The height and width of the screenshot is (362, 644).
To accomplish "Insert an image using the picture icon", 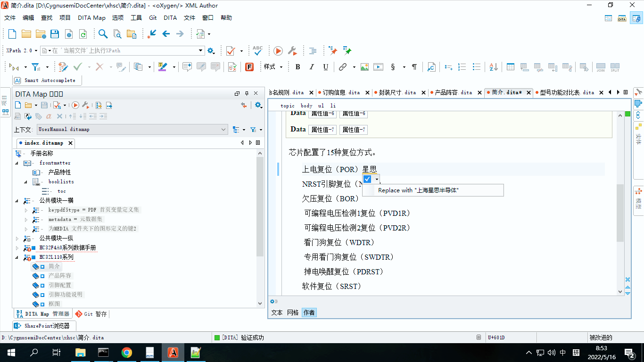I will [x=364, y=67].
